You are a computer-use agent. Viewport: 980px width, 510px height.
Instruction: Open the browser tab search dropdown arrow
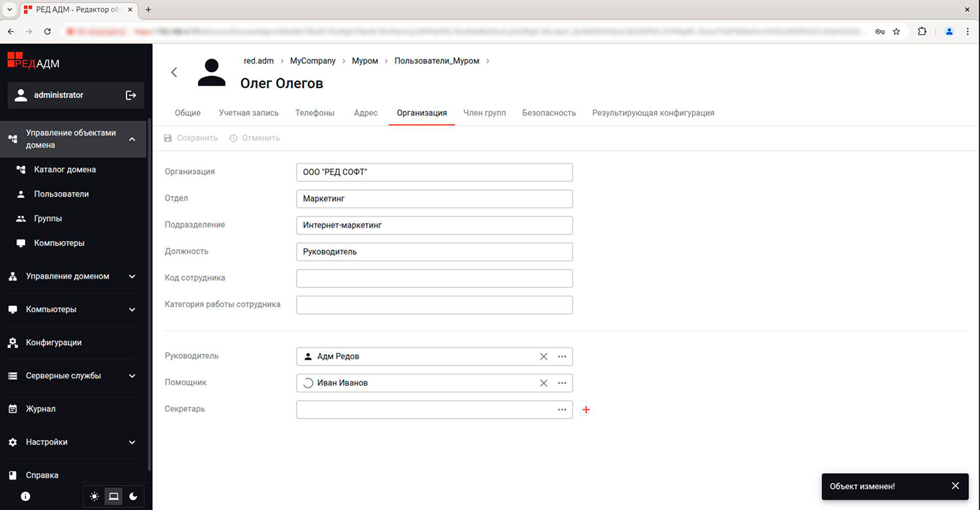(x=10, y=10)
